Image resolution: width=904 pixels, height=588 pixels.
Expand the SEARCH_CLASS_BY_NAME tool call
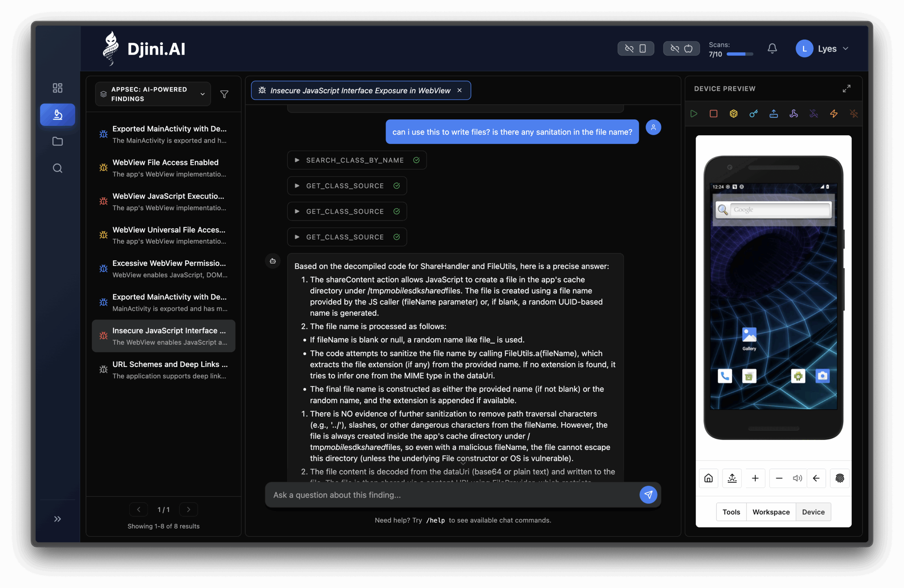[x=357, y=160]
